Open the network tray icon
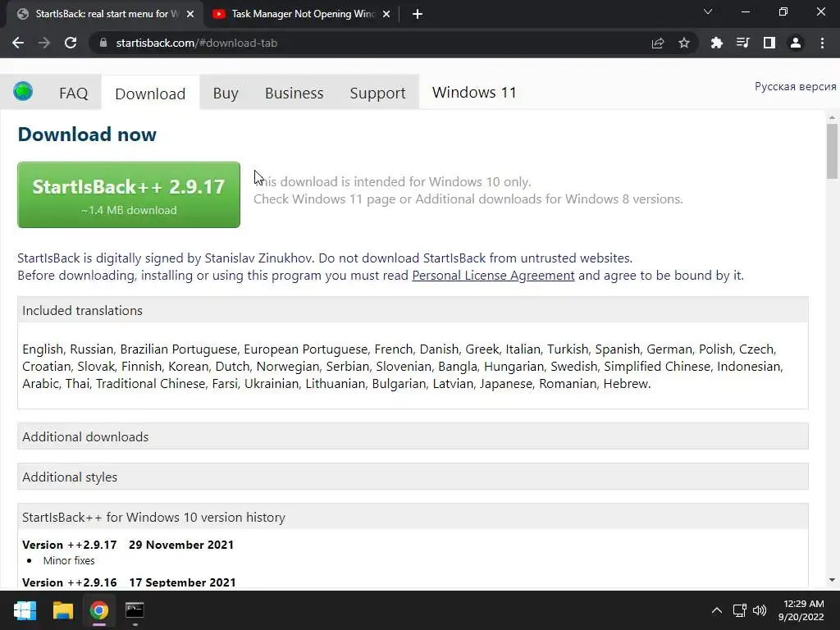Screen dimensions: 840x630 [739, 610]
